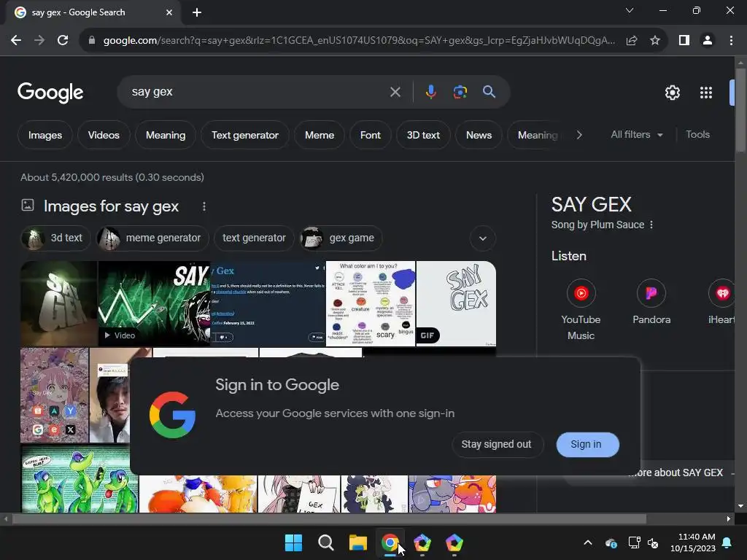747x560 pixels.
Task: Switch to the Images filter
Action: [45, 135]
